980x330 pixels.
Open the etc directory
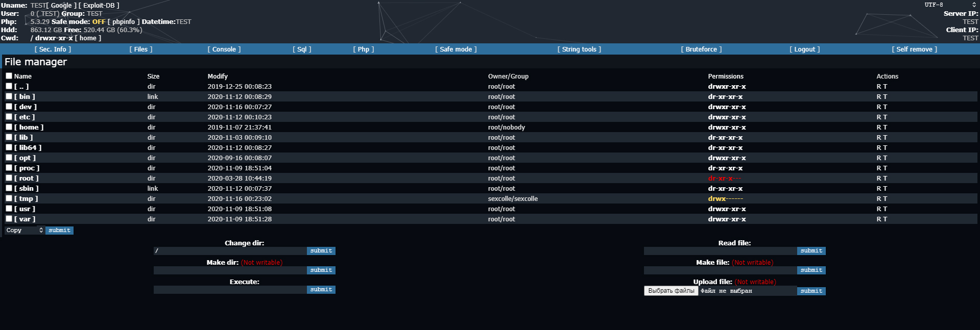[25, 117]
